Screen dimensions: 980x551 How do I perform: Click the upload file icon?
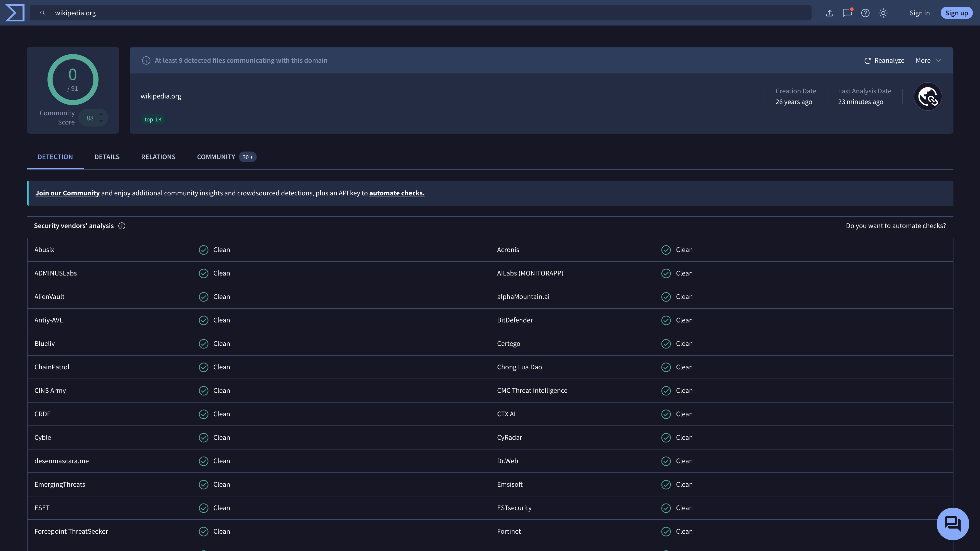click(830, 13)
